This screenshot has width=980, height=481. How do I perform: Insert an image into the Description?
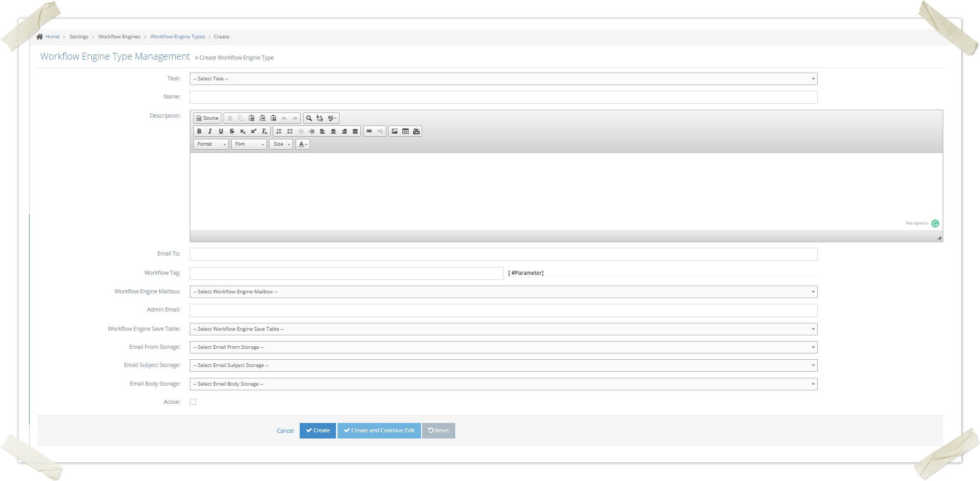[396, 131]
